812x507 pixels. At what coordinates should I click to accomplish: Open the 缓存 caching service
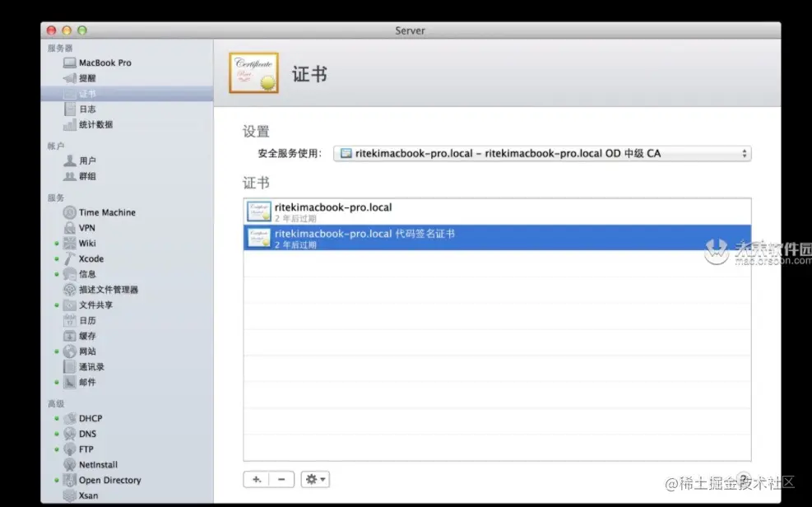(x=80, y=336)
